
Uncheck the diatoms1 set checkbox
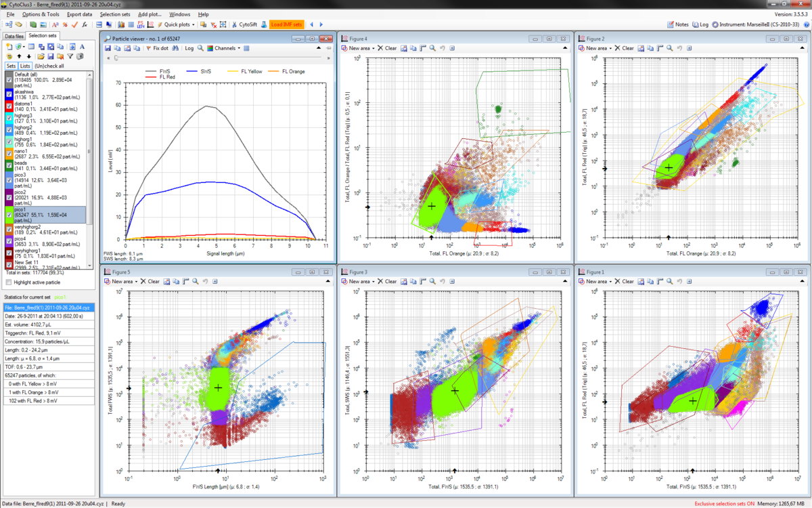9,106
